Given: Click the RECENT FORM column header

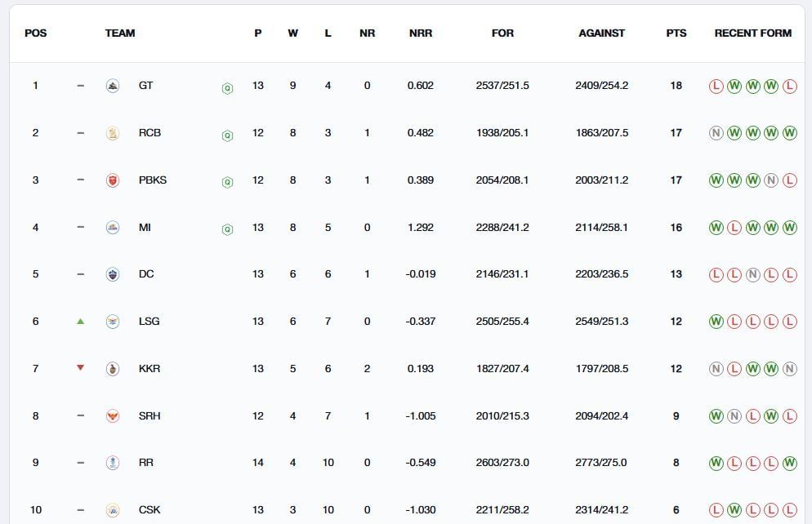Looking at the screenshot, I should coord(752,33).
